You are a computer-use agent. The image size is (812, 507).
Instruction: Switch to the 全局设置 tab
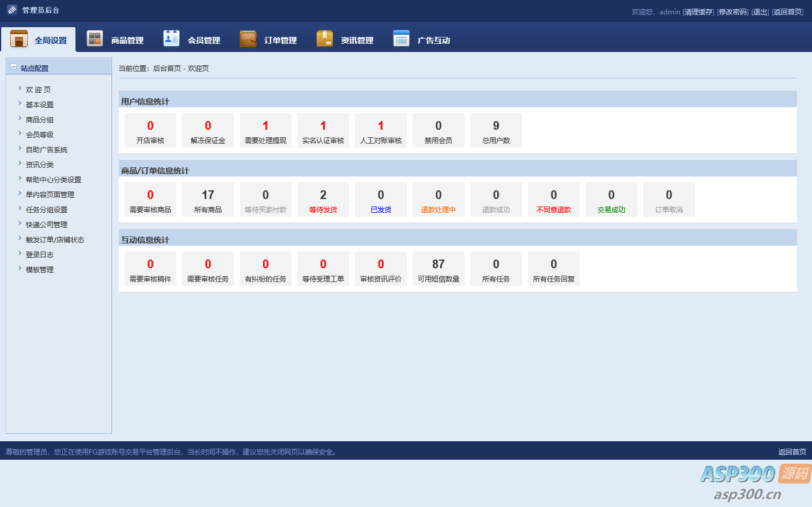click(x=39, y=39)
